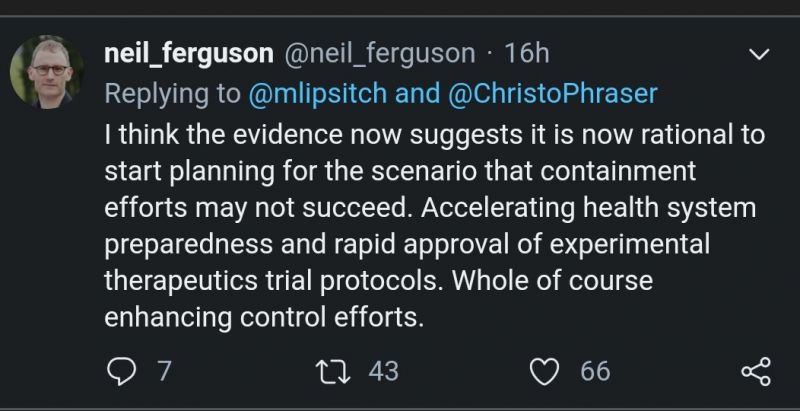This screenshot has height=411, width=800.
Task: Click the reply speech bubble icon
Action: click(x=123, y=372)
